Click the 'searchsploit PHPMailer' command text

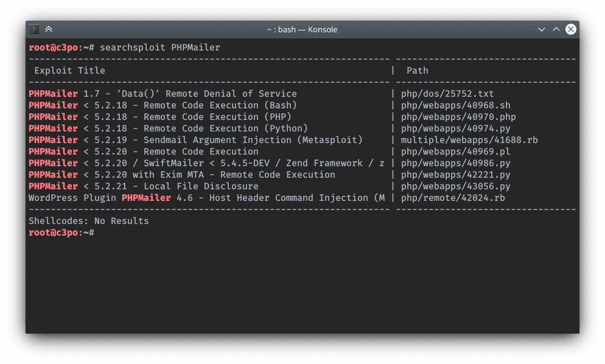159,47
